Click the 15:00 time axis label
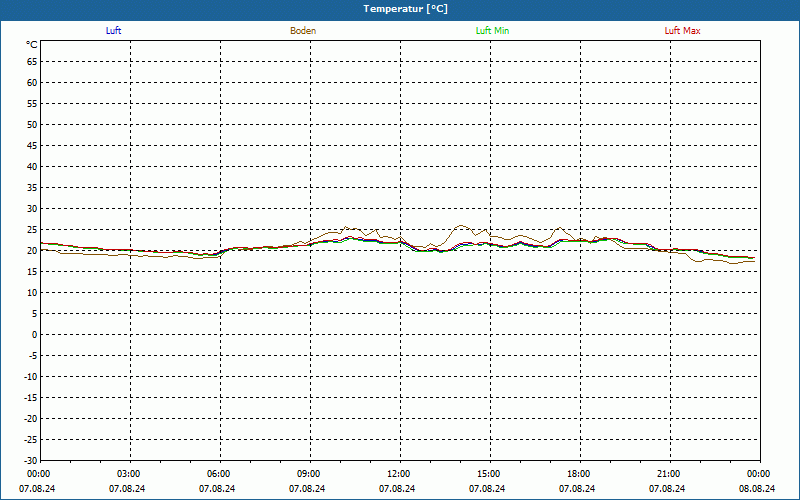Viewport: 800px width, 500px height. point(489,474)
